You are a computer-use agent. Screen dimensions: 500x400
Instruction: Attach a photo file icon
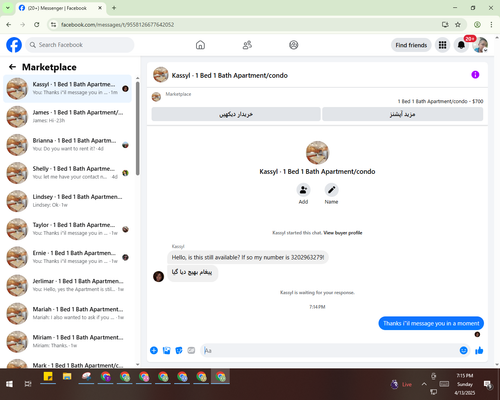pos(166,350)
